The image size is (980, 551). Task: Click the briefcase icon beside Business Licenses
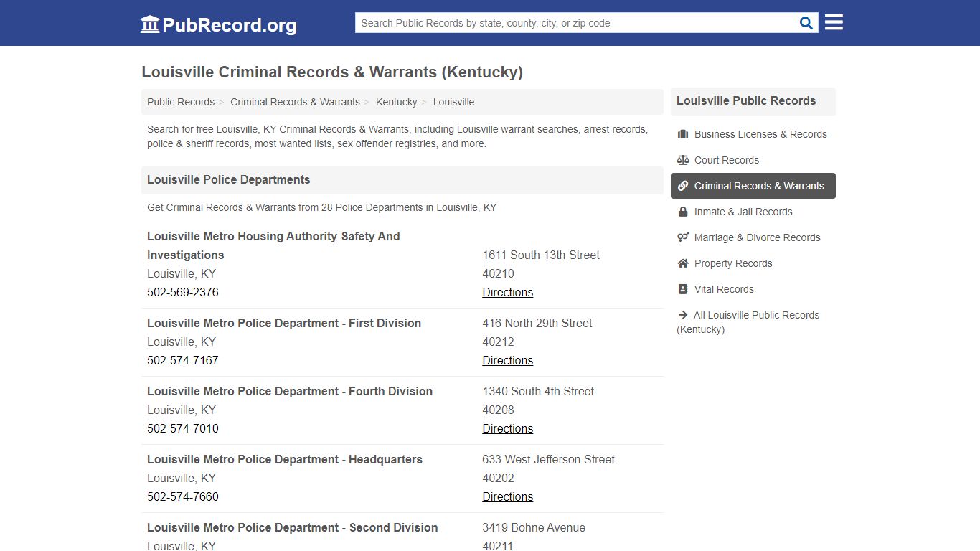683,134
